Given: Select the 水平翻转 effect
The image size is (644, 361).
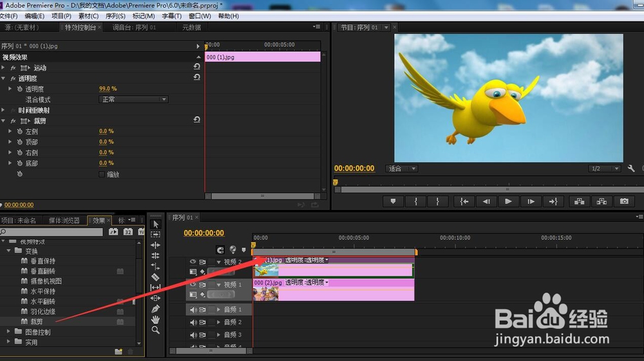Looking at the screenshot, I should [43, 301].
